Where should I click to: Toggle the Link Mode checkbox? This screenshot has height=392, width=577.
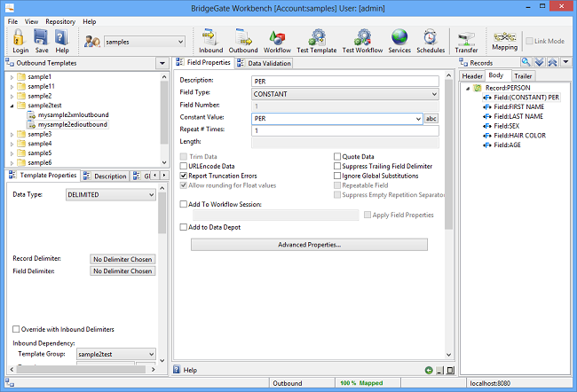(x=530, y=41)
